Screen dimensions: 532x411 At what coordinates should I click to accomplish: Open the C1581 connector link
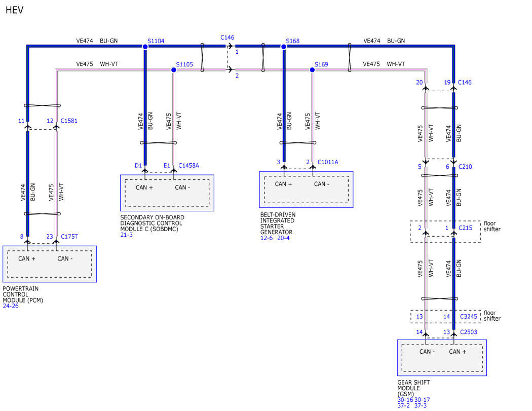coord(69,121)
